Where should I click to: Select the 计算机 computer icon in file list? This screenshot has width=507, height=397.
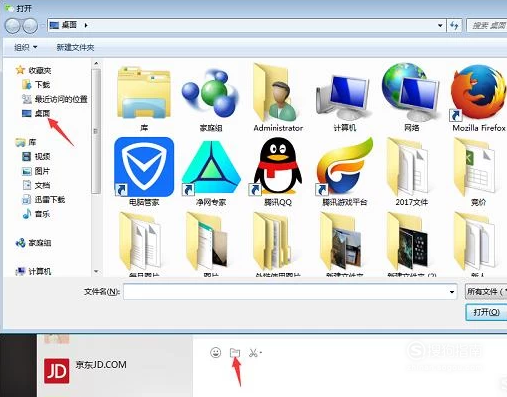tap(344, 97)
